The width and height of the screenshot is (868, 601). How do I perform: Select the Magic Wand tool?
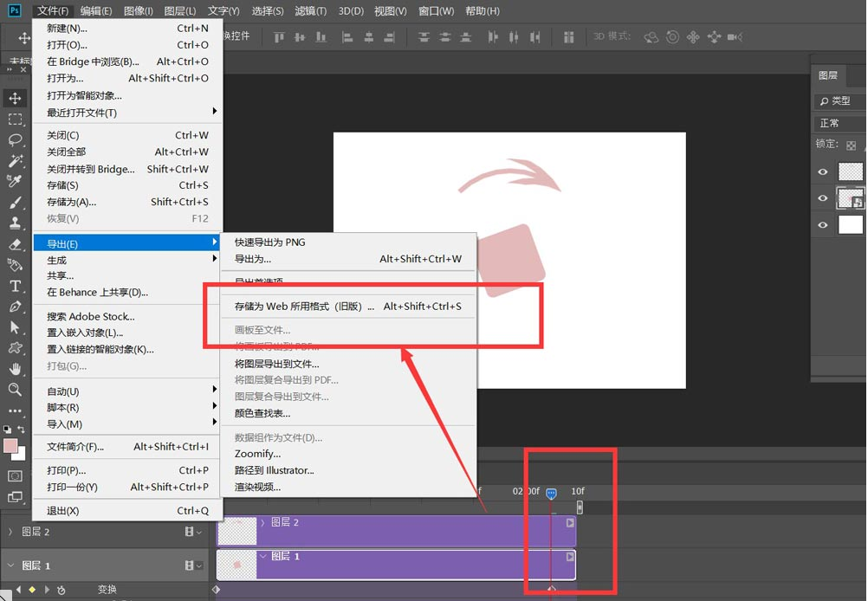[15, 160]
